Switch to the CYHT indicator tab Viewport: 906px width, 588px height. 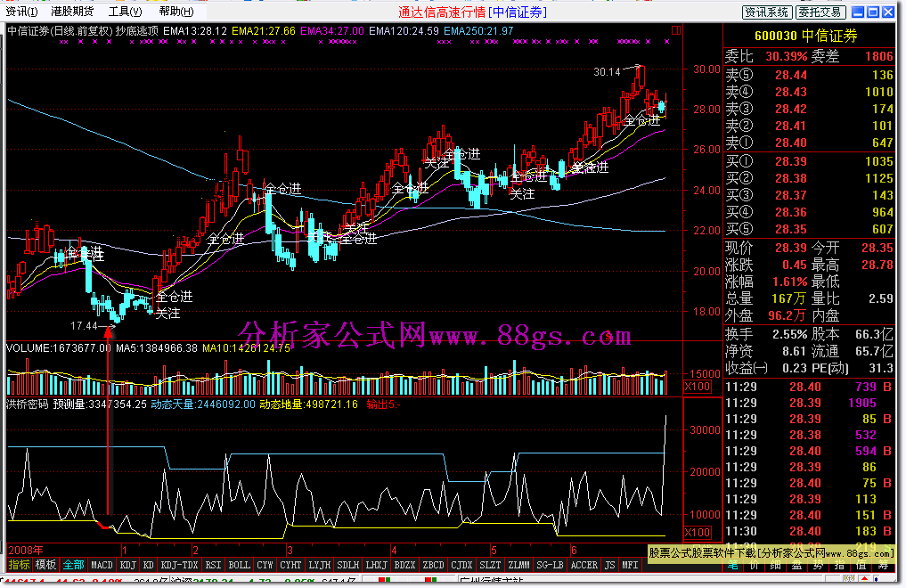click(x=290, y=565)
